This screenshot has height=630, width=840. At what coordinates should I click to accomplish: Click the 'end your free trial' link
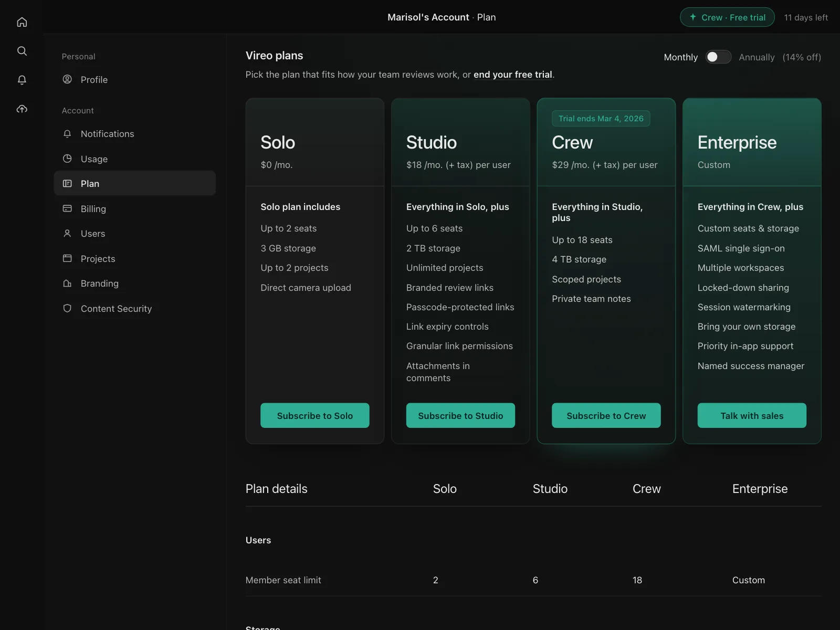tap(512, 75)
